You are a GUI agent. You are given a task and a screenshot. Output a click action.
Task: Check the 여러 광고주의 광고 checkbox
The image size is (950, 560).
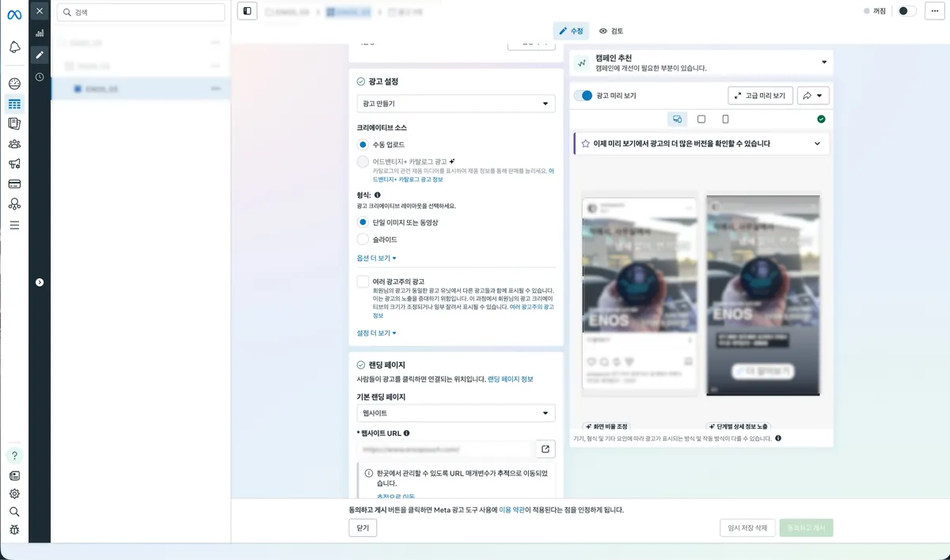pyautogui.click(x=363, y=282)
